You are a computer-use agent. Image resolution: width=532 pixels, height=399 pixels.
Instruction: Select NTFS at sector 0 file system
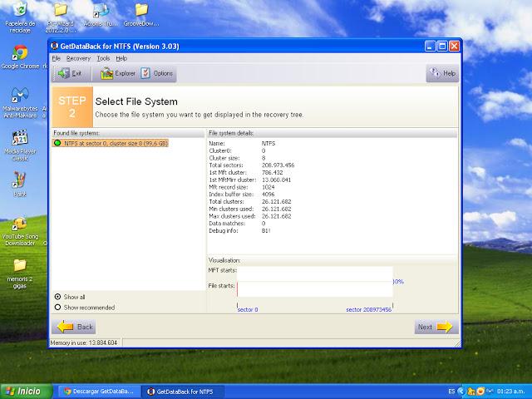(111, 143)
